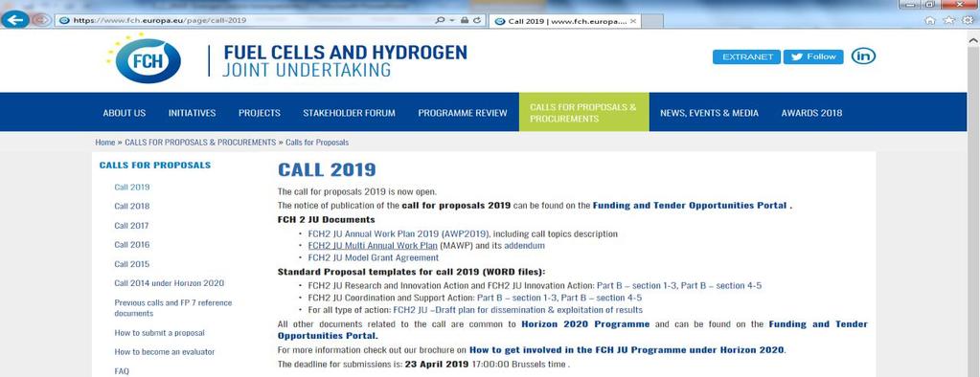Select Call 2017 in the sidebar
Screen dimensions: 980x377
132,225
